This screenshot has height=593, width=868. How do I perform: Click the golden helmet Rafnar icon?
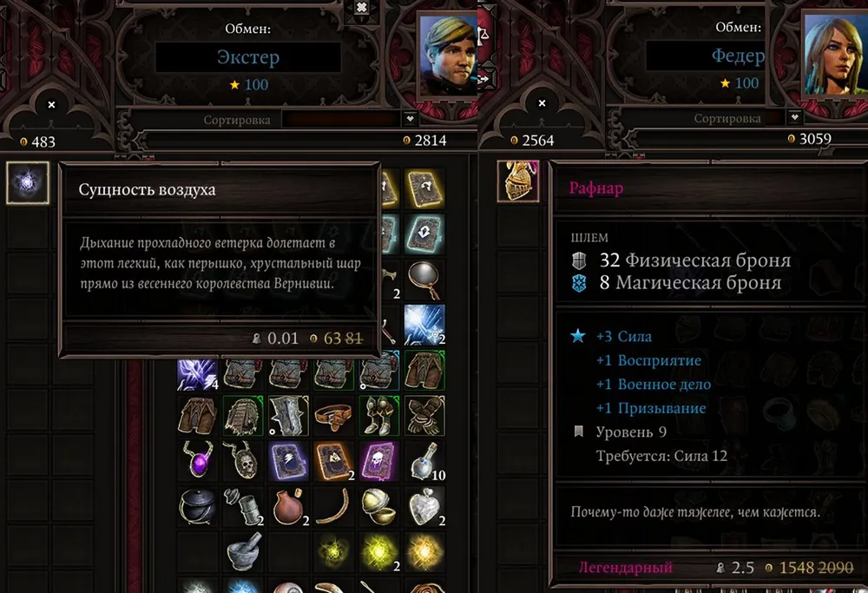click(x=518, y=181)
